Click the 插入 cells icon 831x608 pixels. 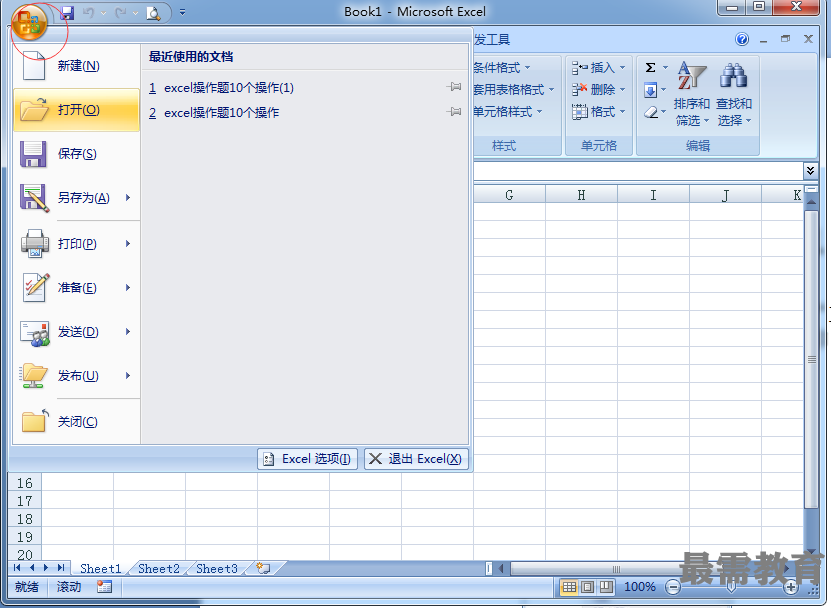[x=579, y=68]
